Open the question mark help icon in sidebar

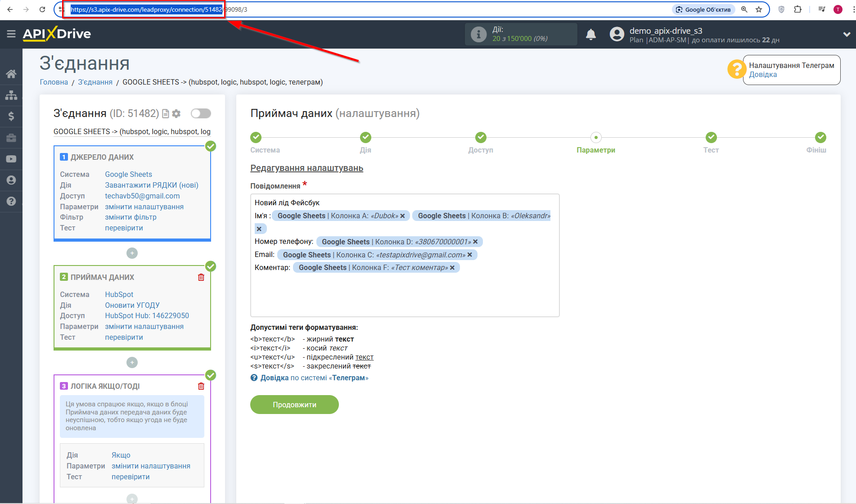coord(11,201)
